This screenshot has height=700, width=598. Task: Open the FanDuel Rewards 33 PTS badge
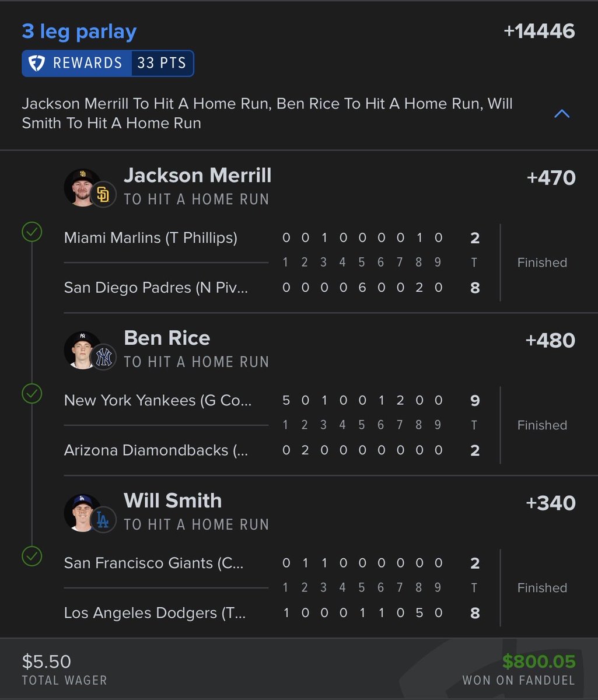pos(108,64)
